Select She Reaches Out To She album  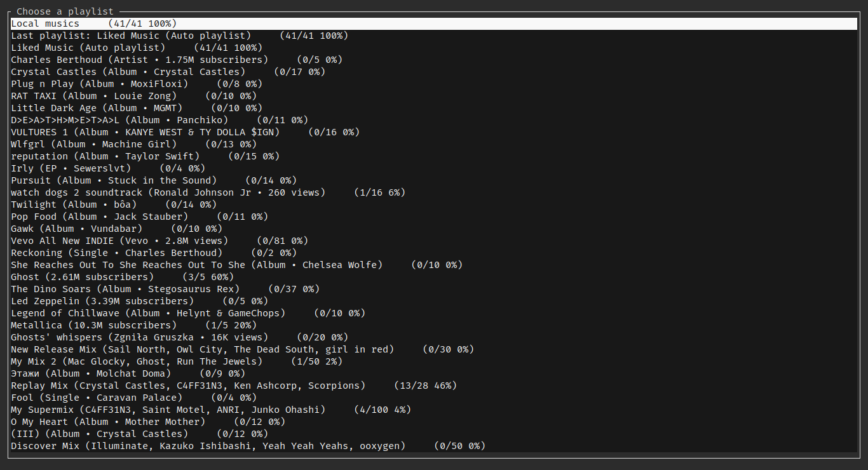click(x=434, y=265)
